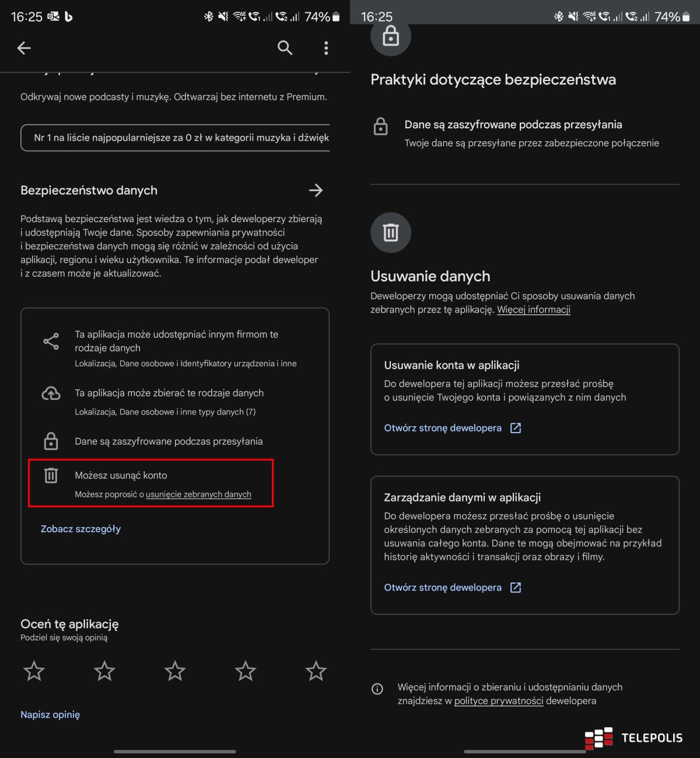Screen dimensions: 700x758
Task: Open the search magnifier icon
Action: pos(285,48)
